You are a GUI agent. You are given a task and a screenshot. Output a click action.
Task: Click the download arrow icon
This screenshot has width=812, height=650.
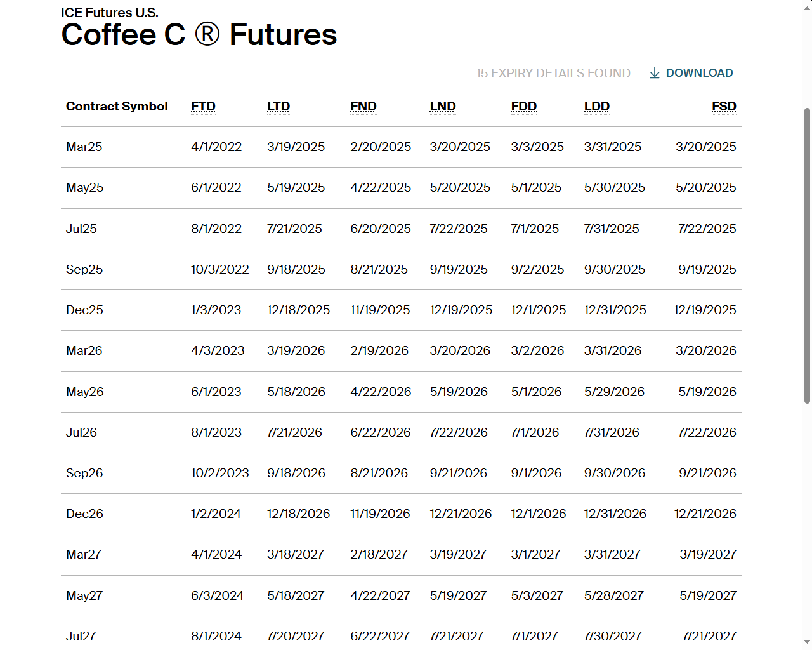tap(655, 74)
